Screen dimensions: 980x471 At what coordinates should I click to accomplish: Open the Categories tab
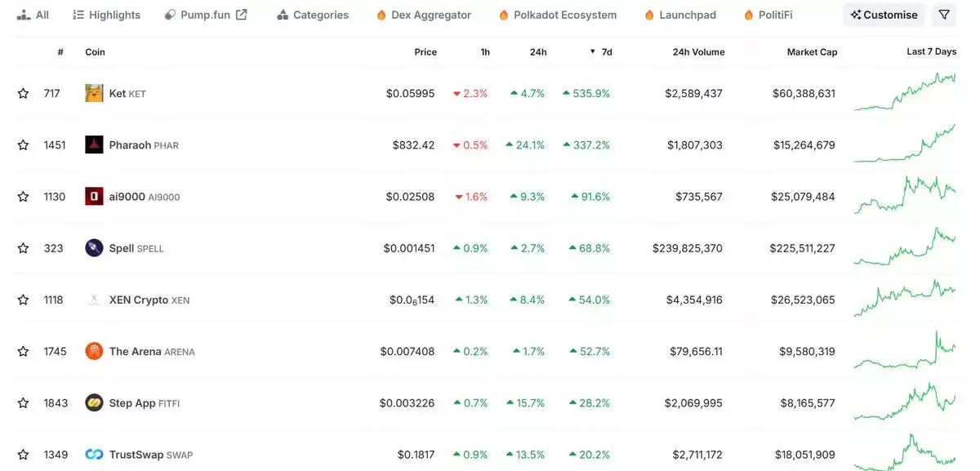[313, 15]
